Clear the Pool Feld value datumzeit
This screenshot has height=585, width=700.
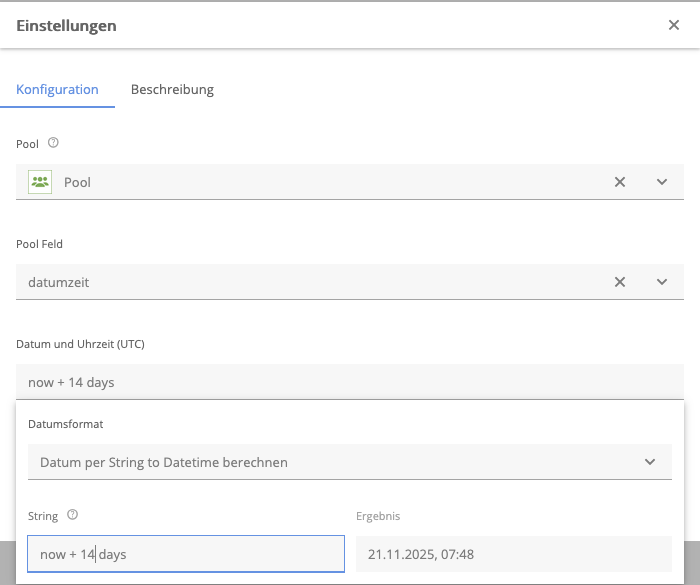tap(620, 282)
